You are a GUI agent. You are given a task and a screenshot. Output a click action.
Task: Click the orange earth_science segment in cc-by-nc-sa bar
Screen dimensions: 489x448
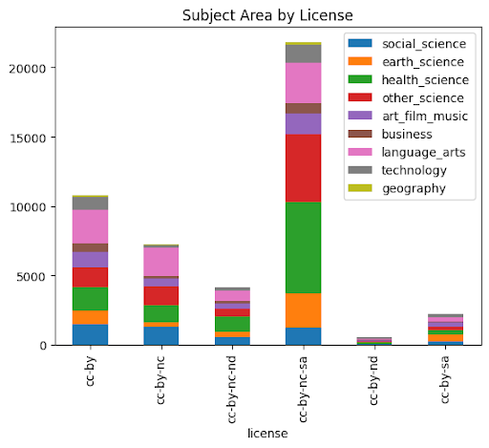click(304, 310)
